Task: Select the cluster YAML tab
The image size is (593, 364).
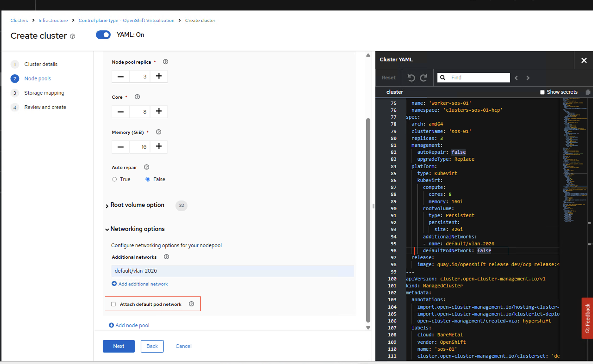Action: 394,92
